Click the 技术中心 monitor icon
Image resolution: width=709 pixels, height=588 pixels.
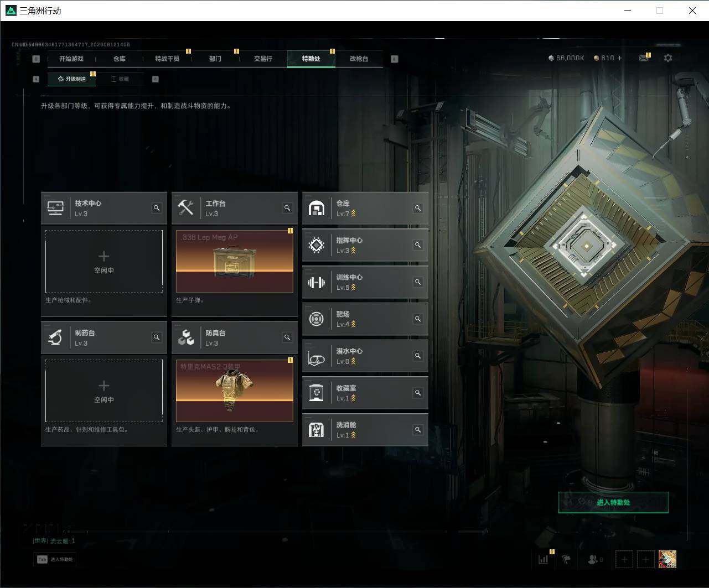coord(55,208)
